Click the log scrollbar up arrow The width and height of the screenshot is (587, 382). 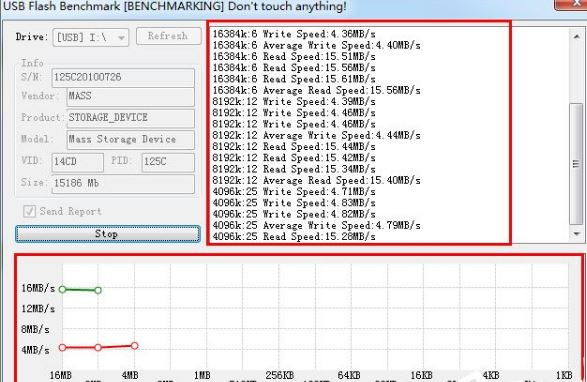577,36
